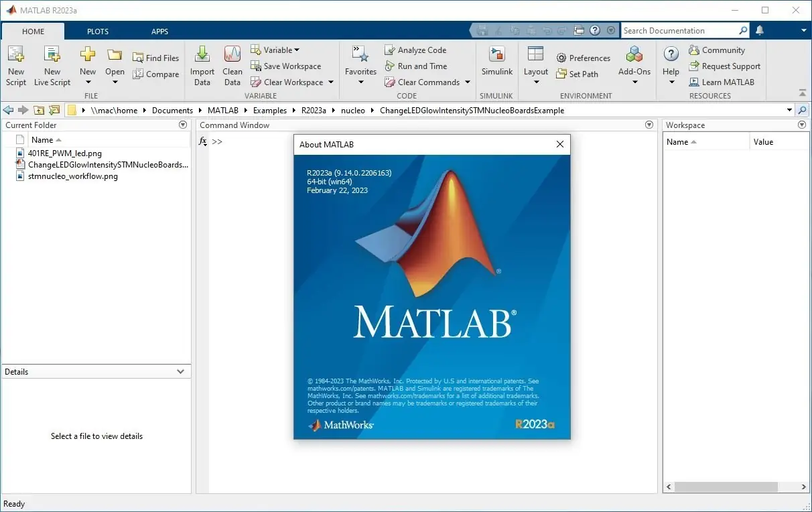Open the Find Files tool
Viewport: 812px width, 512px height.
[x=155, y=58]
